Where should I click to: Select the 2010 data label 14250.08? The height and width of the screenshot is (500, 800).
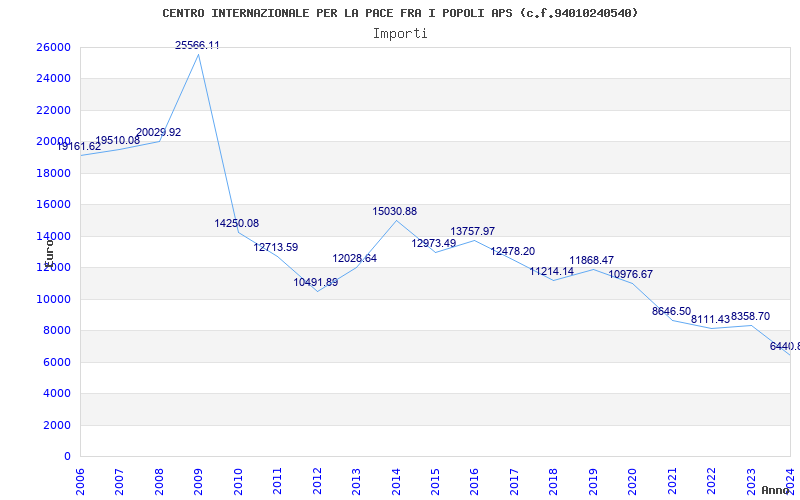(x=236, y=224)
